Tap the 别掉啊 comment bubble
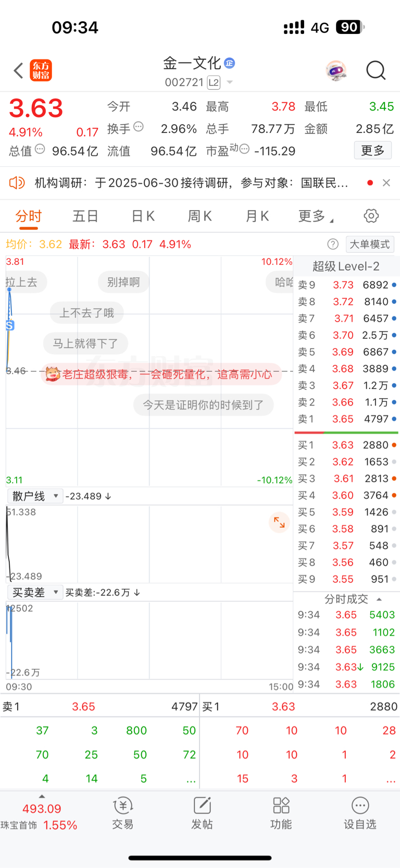400x868 pixels. (x=123, y=282)
